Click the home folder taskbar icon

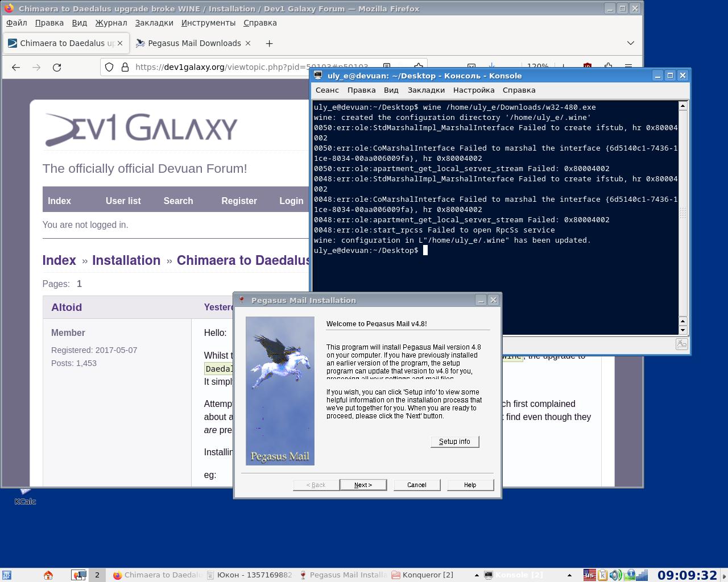pos(48,575)
